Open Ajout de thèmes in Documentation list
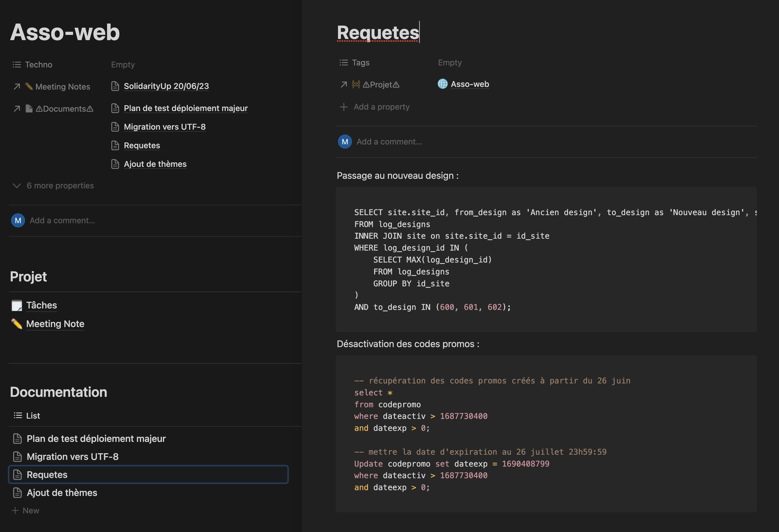The image size is (779, 532). coord(62,493)
